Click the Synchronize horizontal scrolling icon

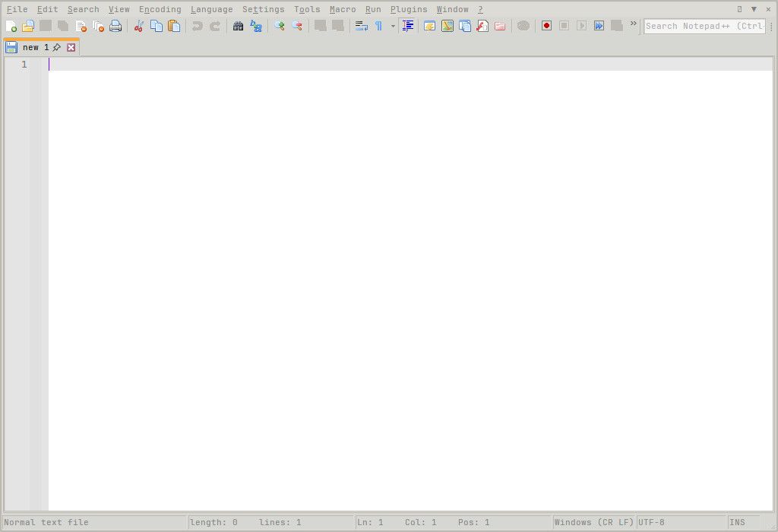(x=338, y=26)
